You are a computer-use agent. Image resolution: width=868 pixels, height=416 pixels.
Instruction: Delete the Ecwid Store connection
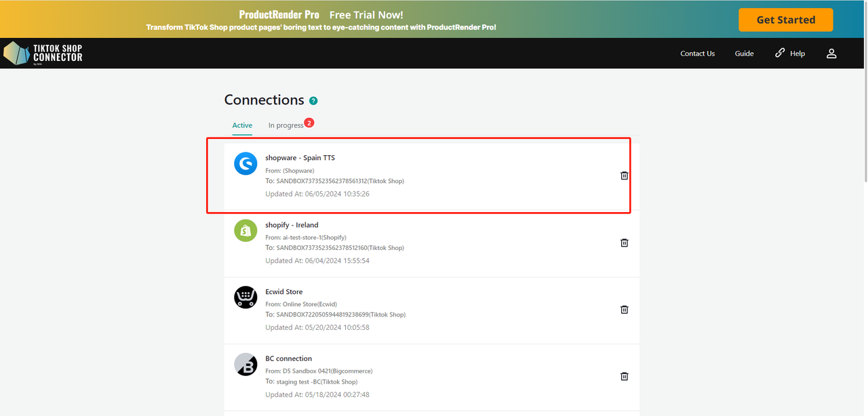tap(625, 310)
